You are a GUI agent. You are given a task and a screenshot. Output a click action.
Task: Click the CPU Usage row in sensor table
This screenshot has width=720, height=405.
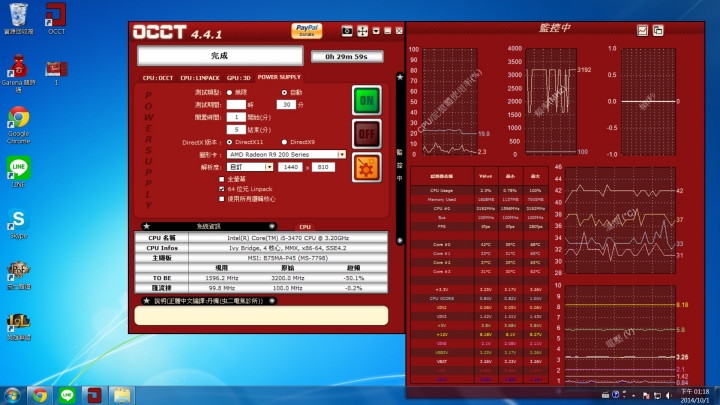tap(479, 190)
